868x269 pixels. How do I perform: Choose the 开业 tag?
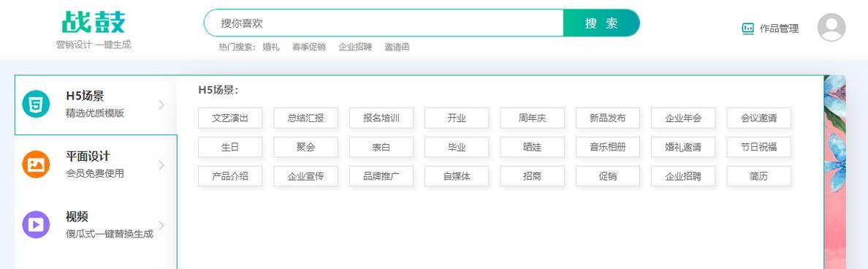[x=457, y=118]
